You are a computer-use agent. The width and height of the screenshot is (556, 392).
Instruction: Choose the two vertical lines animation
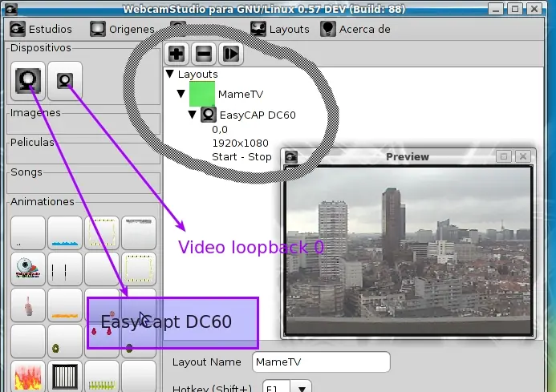[x=65, y=269]
